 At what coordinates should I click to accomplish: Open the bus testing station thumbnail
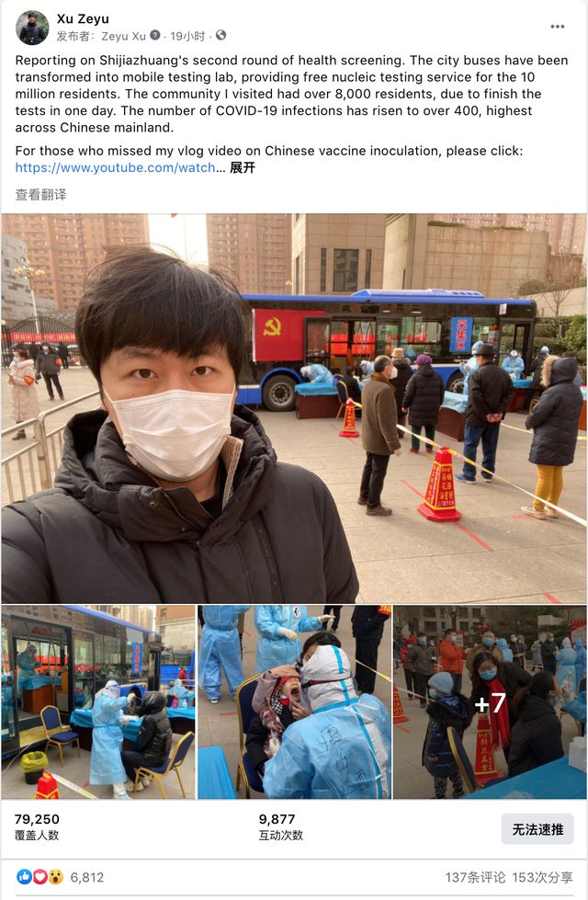pos(98,702)
